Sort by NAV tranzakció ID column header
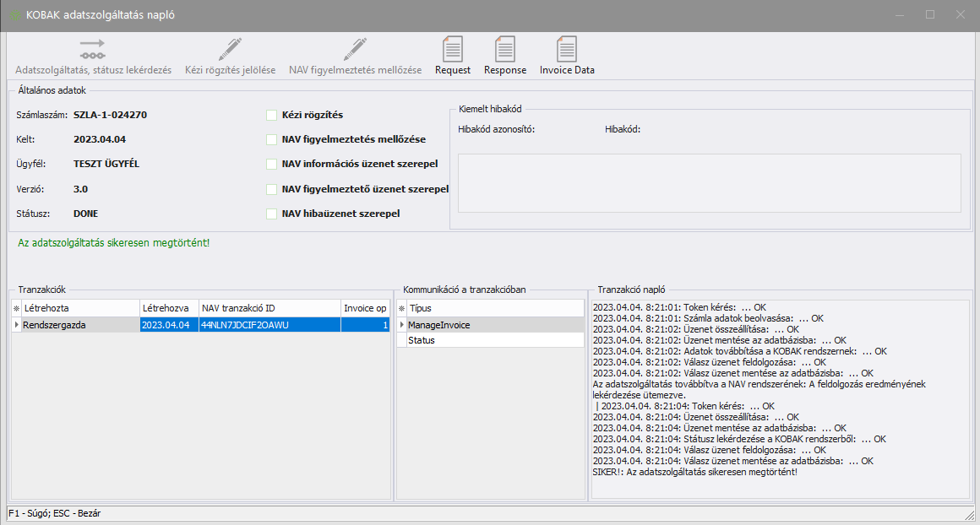 269,309
